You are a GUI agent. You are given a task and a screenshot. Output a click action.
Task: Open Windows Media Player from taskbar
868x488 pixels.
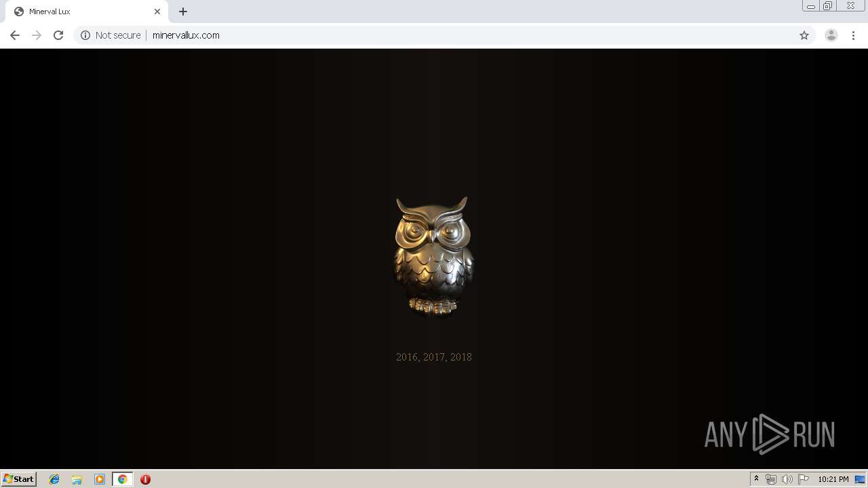pyautogui.click(x=100, y=479)
